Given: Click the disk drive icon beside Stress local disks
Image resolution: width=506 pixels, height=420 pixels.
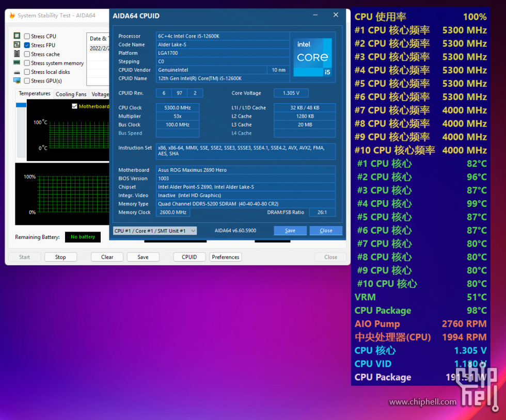Looking at the screenshot, I should [x=17, y=72].
